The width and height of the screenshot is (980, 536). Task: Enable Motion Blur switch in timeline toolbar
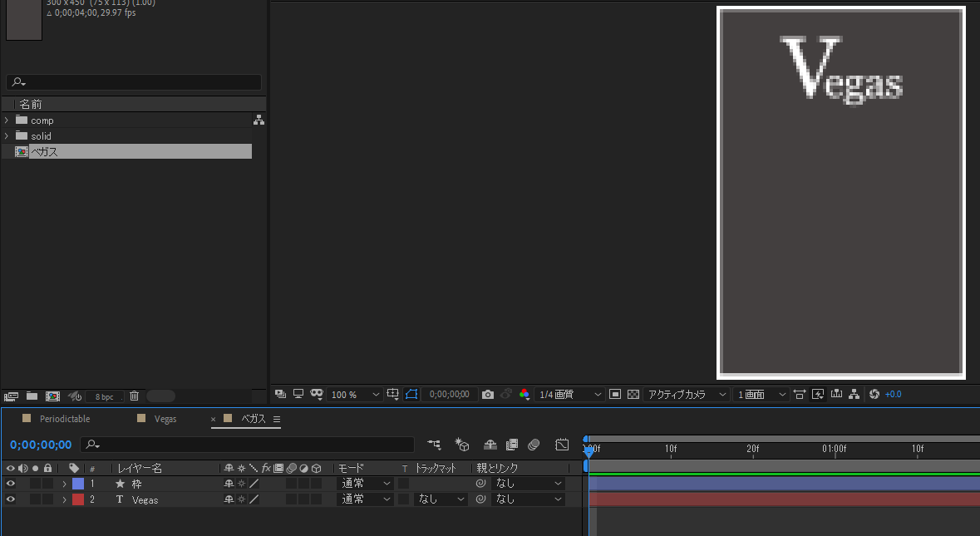pyautogui.click(x=534, y=444)
